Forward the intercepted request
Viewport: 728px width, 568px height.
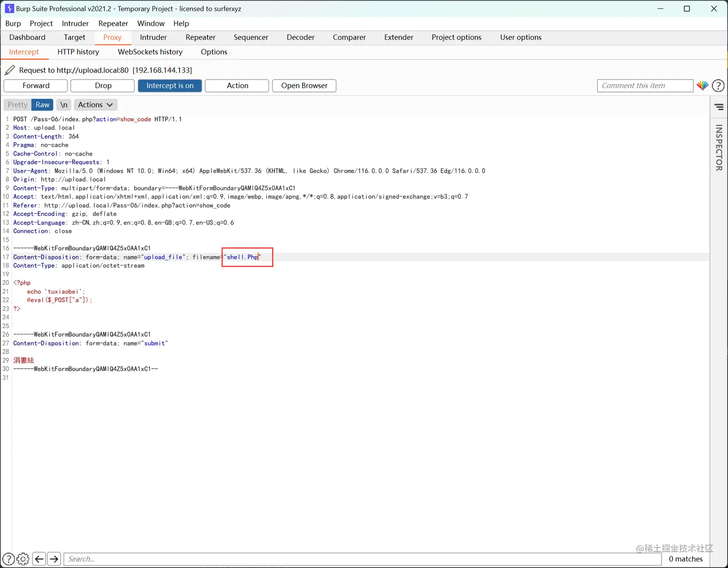[36, 86]
